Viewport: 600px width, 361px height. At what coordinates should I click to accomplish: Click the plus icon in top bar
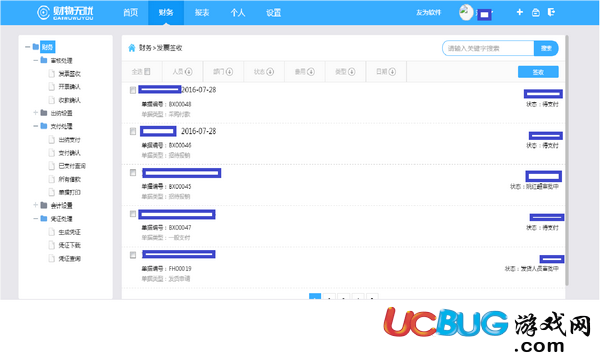[519, 12]
